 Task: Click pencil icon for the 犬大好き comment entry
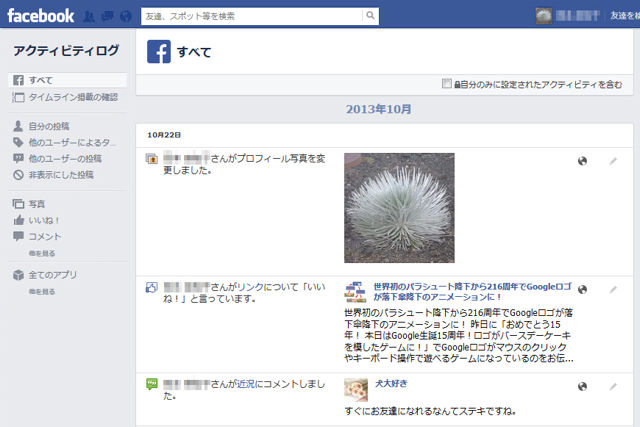pyautogui.click(x=613, y=386)
